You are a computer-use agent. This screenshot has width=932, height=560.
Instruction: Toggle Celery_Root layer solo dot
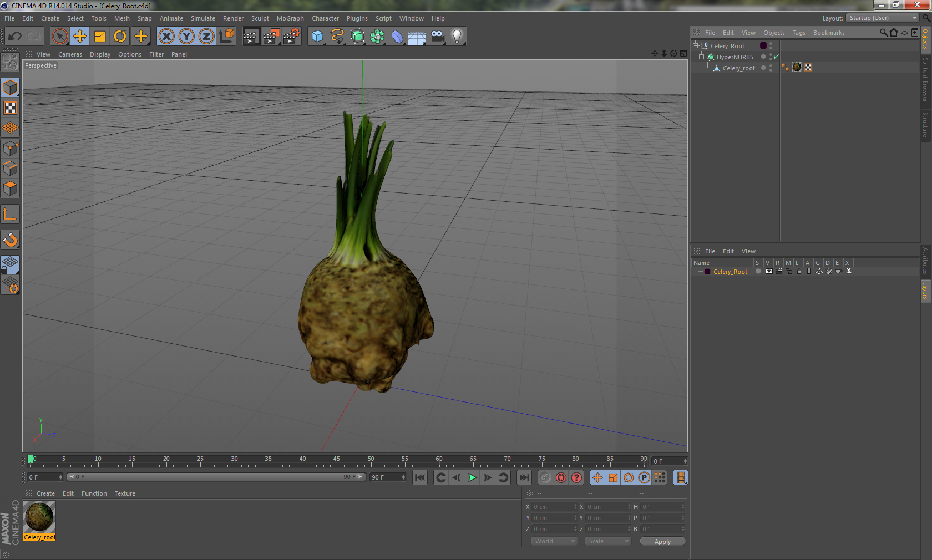[x=758, y=271]
